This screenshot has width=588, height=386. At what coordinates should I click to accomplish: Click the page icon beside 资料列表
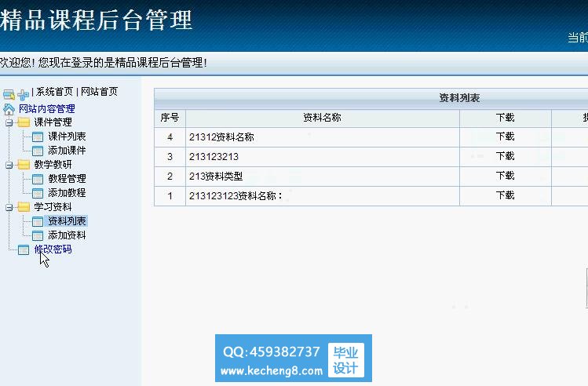[38, 221]
